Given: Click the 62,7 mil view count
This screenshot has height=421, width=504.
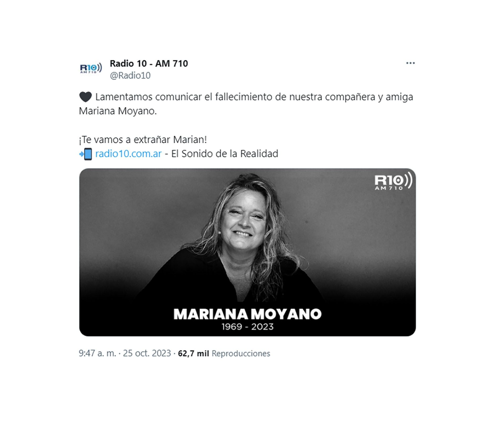Looking at the screenshot, I should (193, 354).
